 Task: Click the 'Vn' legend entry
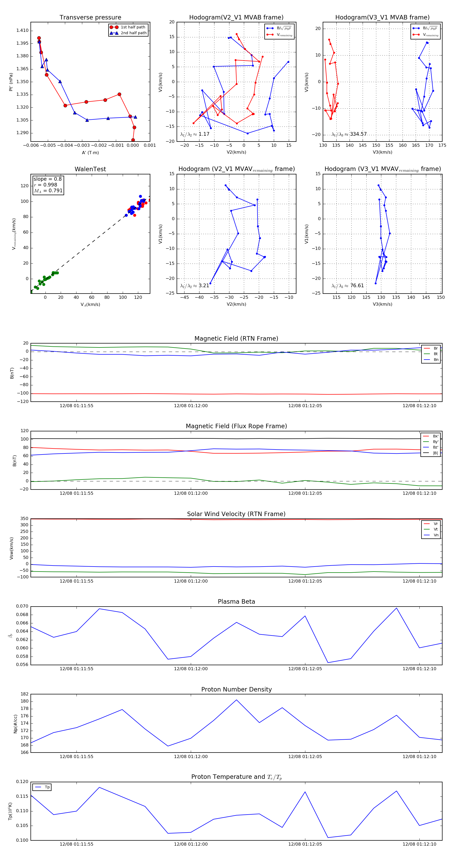click(431, 535)
